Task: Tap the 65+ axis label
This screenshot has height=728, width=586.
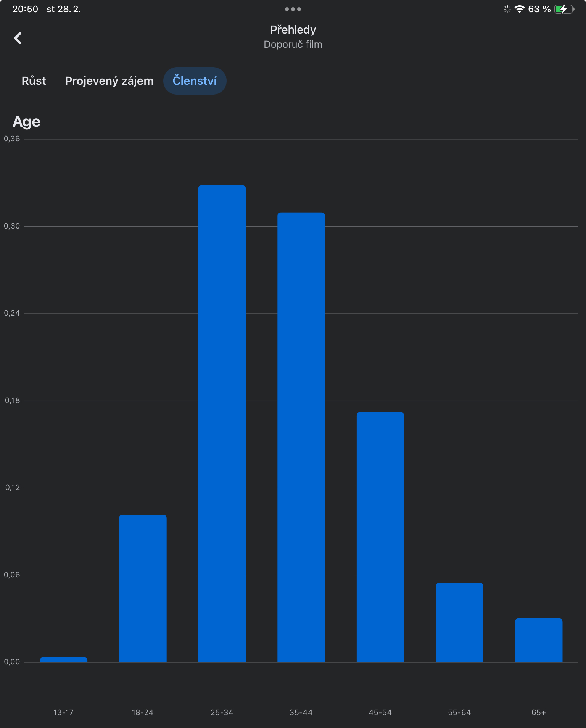Action: click(x=539, y=712)
